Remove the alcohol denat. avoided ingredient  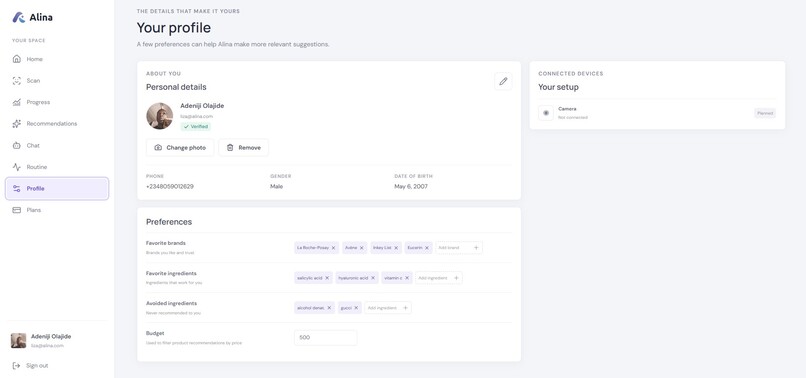click(x=329, y=308)
